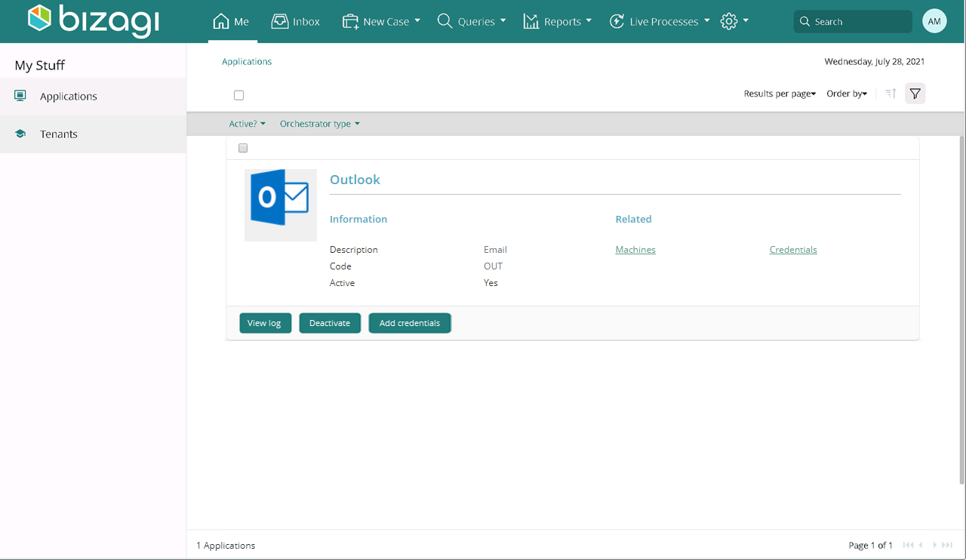
Task: Click the Outlook application thumbnail
Action: [x=281, y=205]
